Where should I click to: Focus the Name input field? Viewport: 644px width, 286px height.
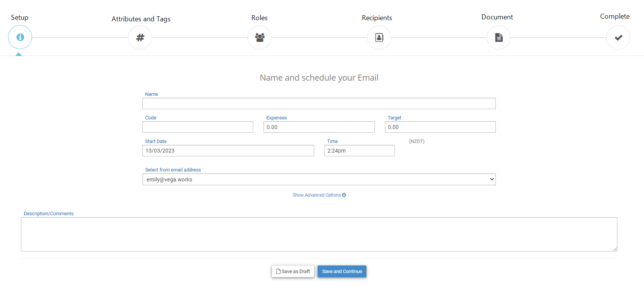click(319, 103)
